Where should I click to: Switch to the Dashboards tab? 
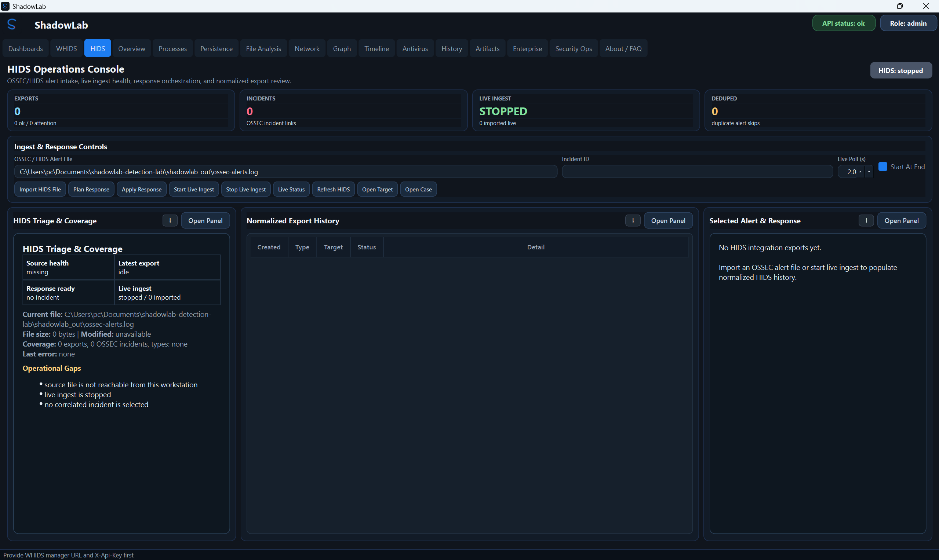[x=26, y=48]
